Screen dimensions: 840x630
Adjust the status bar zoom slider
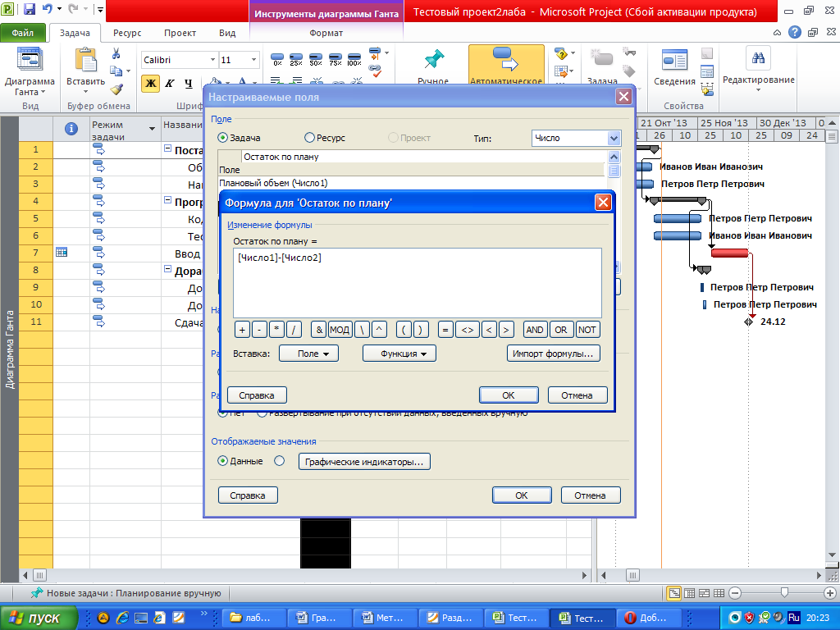pyautogui.click(x=784, y=592)
